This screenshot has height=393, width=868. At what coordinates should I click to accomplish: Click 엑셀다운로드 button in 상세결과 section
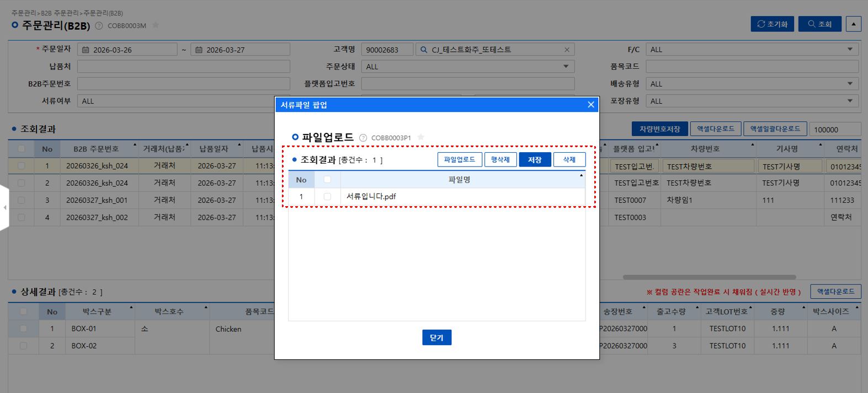coord(835,292)
